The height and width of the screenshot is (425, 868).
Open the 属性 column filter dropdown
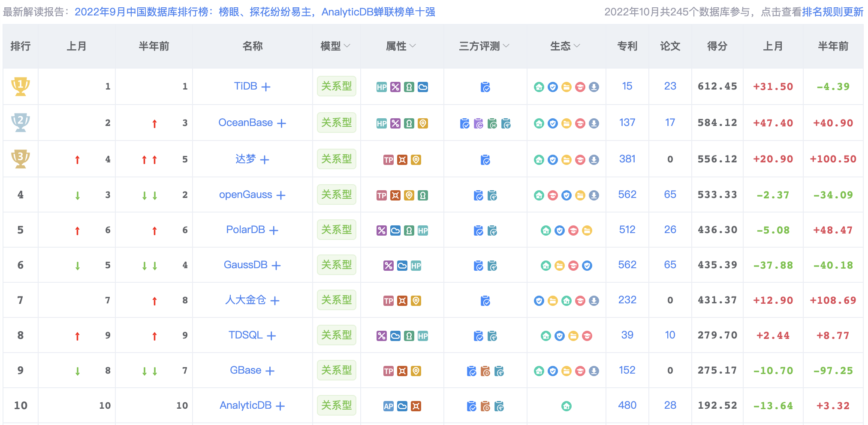[x=413, y=46]
